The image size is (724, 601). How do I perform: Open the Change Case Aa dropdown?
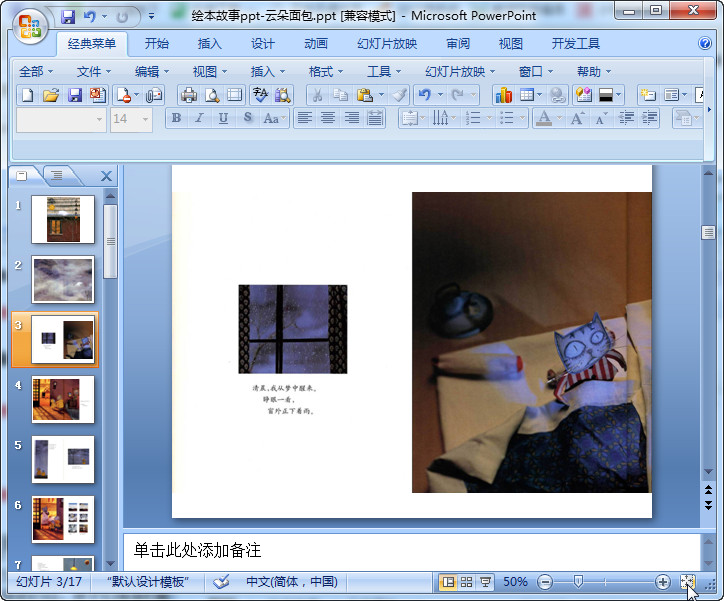tap(274, 119)
